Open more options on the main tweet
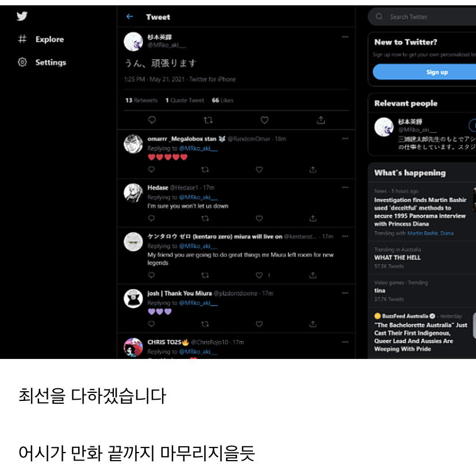Viewport: 476px width, 475px height. tap(345, 37)
